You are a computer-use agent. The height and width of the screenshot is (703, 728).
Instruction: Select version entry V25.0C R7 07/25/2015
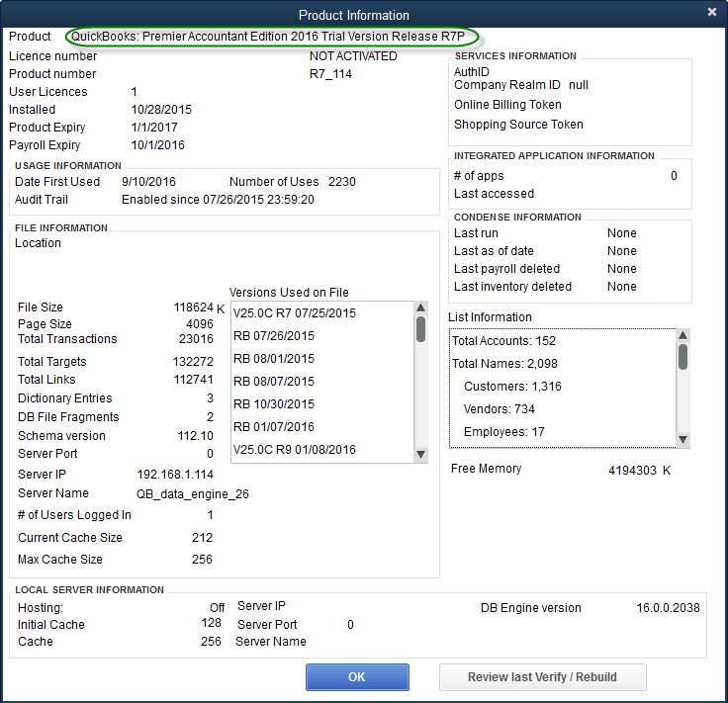click(x=295, y=313)
